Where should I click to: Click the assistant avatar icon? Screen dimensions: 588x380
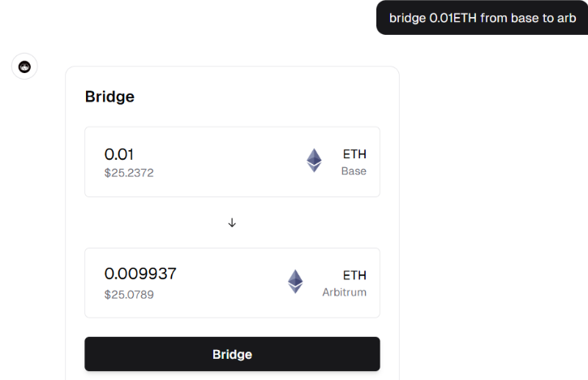point(24,67)
